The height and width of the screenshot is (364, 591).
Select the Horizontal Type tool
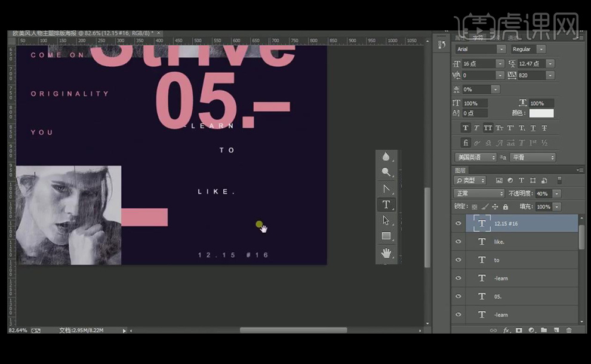(x=386, y=204)
